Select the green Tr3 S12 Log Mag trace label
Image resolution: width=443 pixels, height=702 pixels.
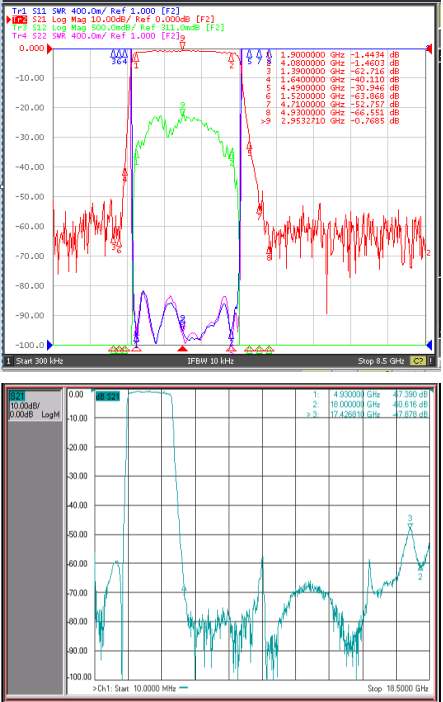[x=118, y=27]
